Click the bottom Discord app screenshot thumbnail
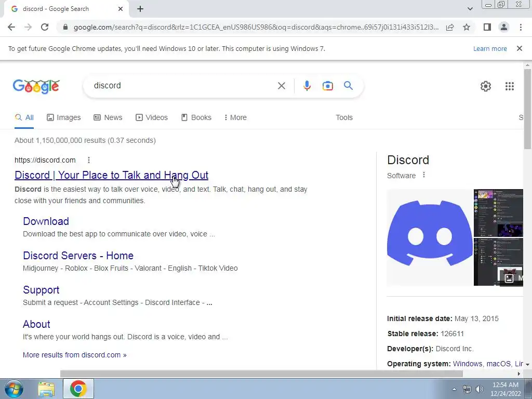This screenshot has width=532, height=399. pos(498,262)
